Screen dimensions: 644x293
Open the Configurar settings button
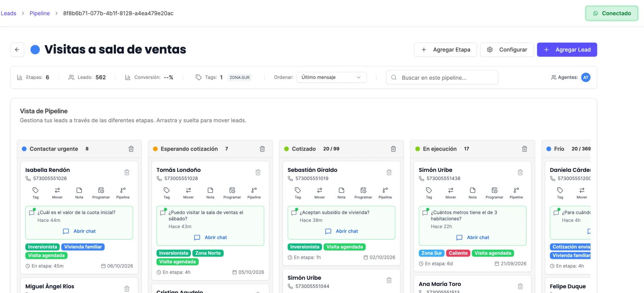(x=507, y=50)
